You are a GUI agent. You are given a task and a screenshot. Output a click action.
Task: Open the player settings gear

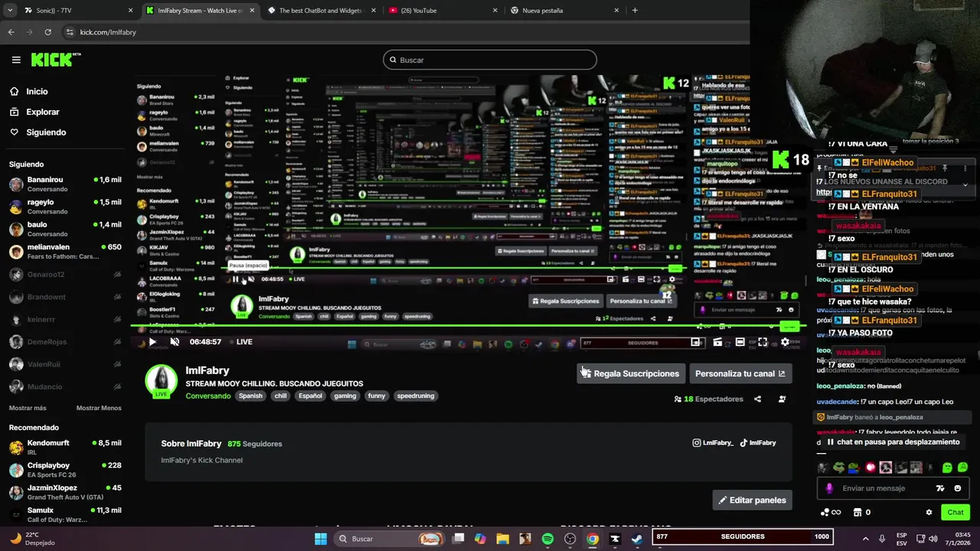[785, 342]
